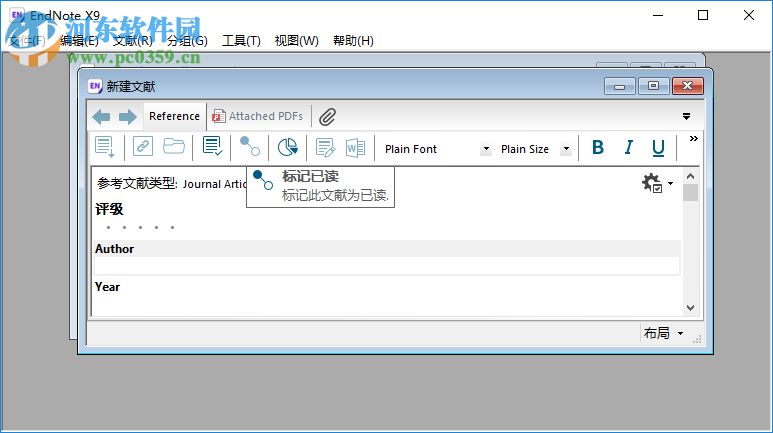Open the 分组(G) menu
This screenshot has height=433, width=773.
187,41
